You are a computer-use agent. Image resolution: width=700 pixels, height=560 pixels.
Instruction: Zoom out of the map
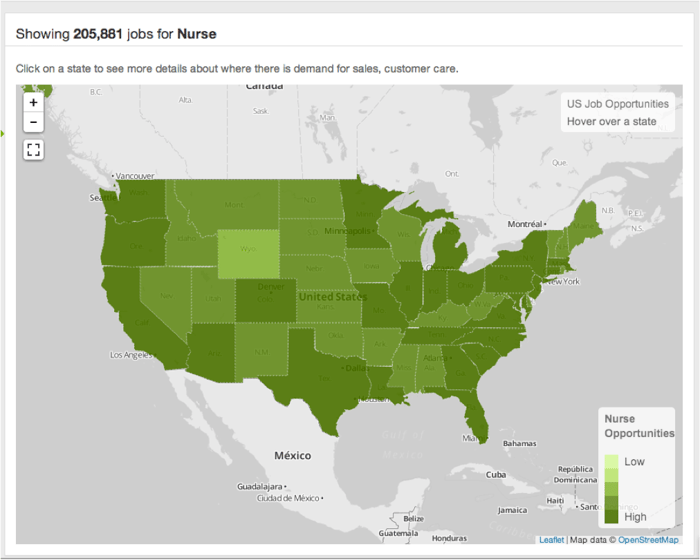[33, 122]
